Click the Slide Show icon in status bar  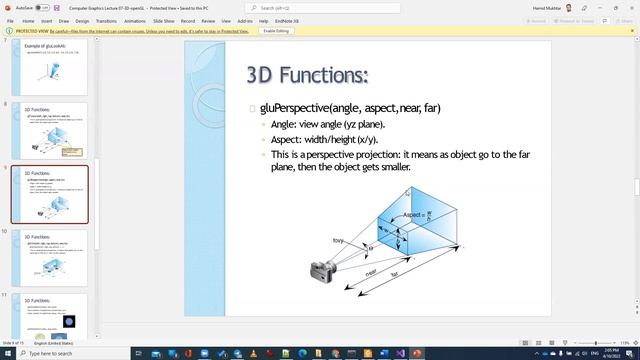click(565, 343)
